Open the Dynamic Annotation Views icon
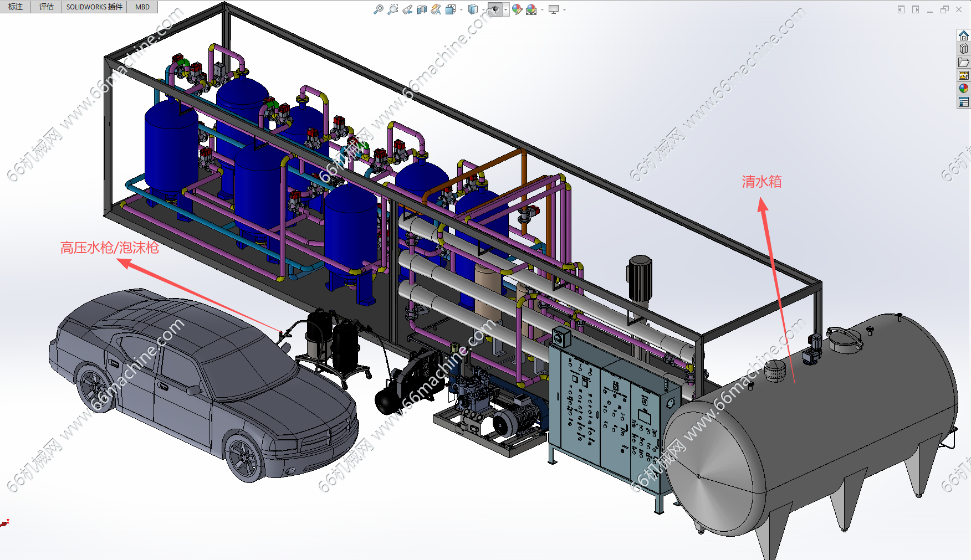The width and height of the screenshot is (971, 560). pos(436,9)
